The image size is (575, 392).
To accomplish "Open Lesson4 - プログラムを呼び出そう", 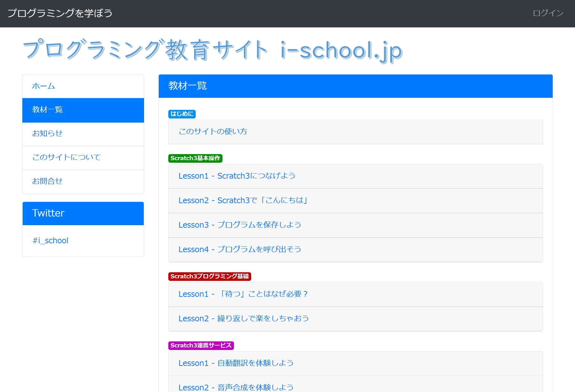I will (356, 250).
